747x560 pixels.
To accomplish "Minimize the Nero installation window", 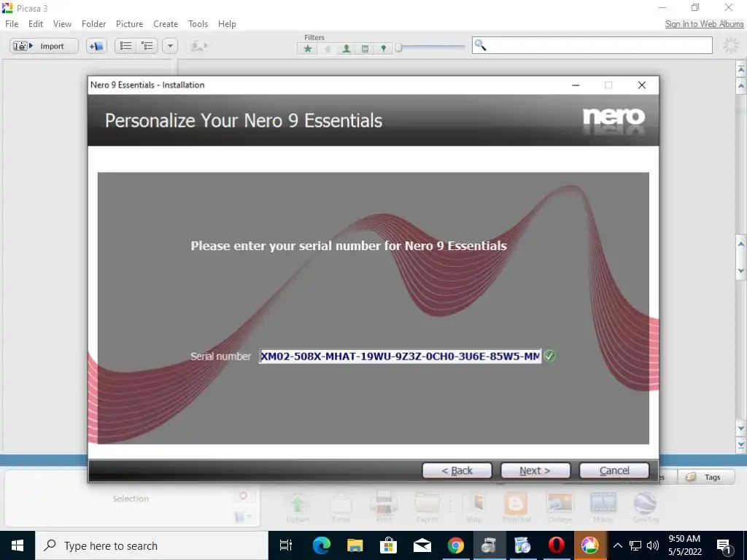I will tap(576, 85).
